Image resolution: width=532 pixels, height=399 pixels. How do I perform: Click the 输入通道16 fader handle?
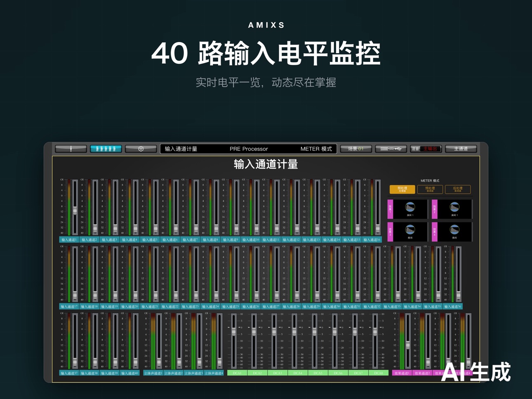pos(378,228)
